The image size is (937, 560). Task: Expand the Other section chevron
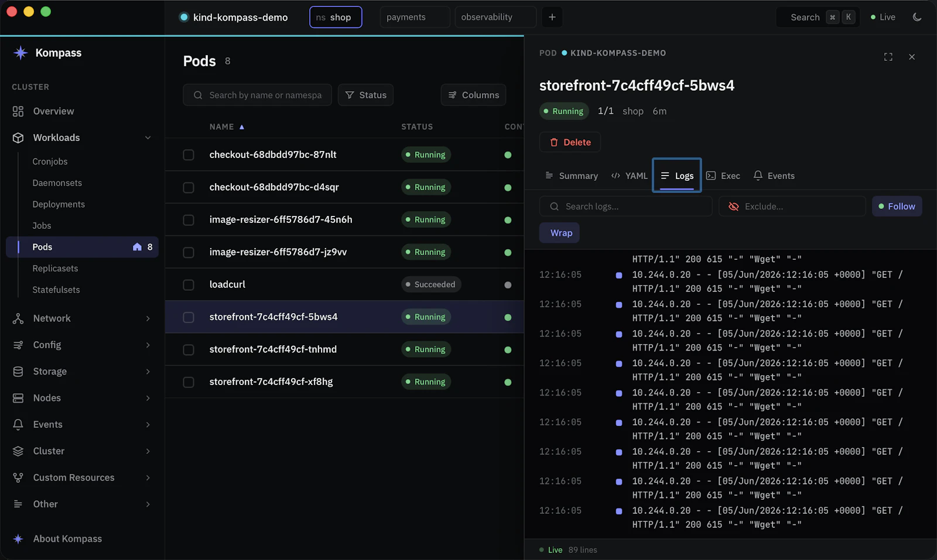tap(148, 504)
